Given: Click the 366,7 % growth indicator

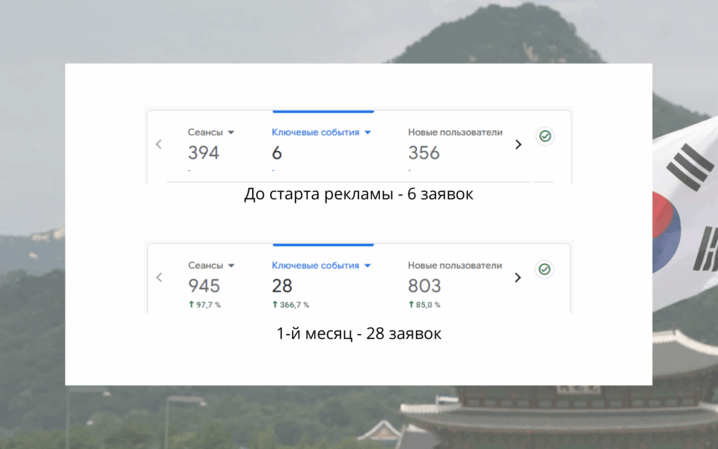Looking at the screenshot, I should coord(291,305).
